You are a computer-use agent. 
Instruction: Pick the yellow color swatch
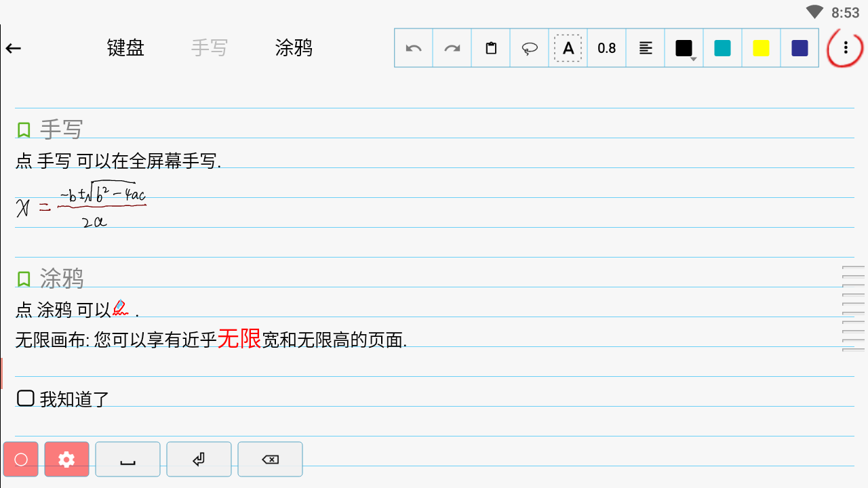[x=762, y=48]
